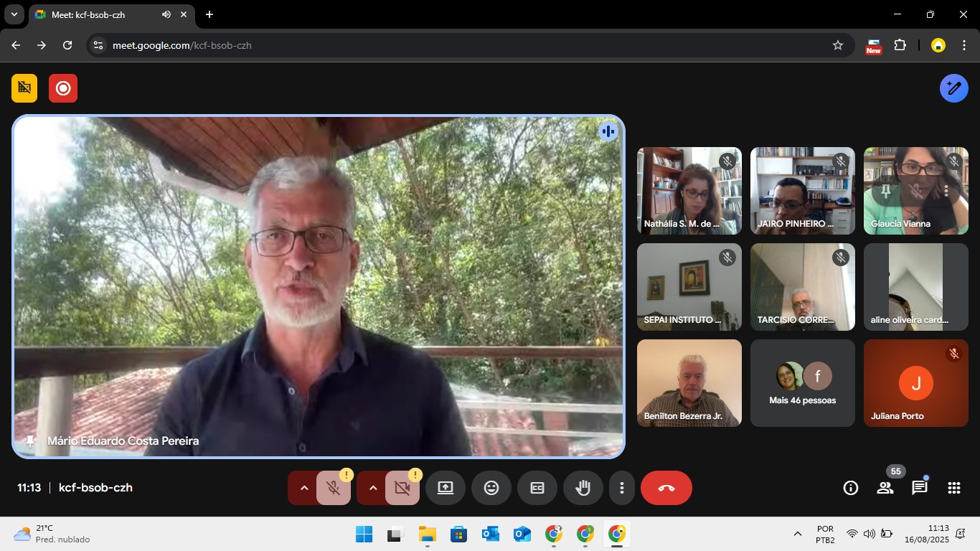Click the Gemini pencil icon at top right
980x551 pixels.
[x=953, y=88]
